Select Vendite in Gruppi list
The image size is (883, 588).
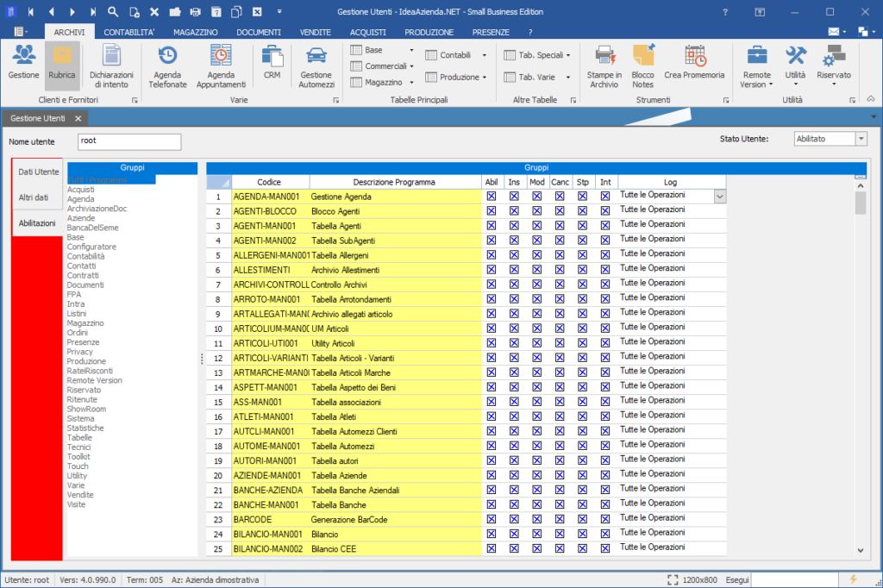[x=80, y=495]
